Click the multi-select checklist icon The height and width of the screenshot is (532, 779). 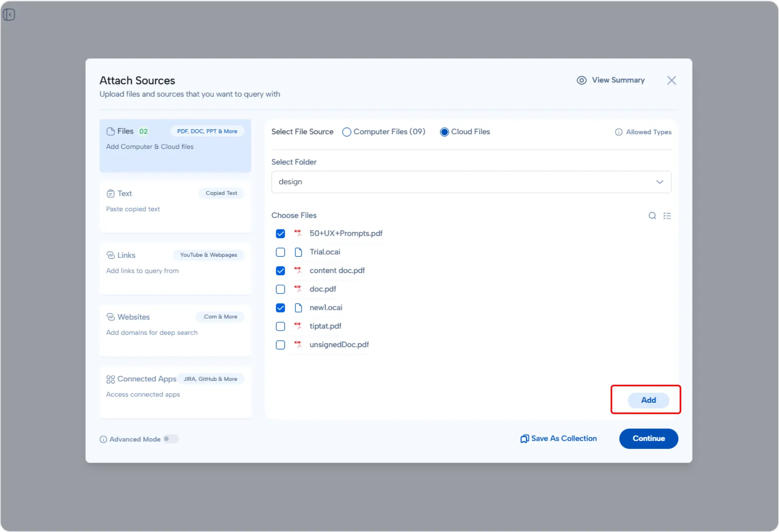[668, 215]
